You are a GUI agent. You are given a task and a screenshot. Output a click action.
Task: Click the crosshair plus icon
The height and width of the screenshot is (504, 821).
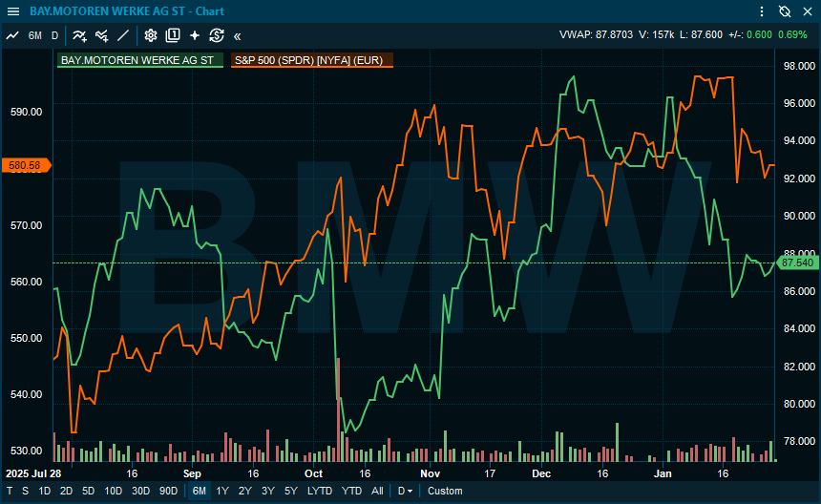click(195, 35)
